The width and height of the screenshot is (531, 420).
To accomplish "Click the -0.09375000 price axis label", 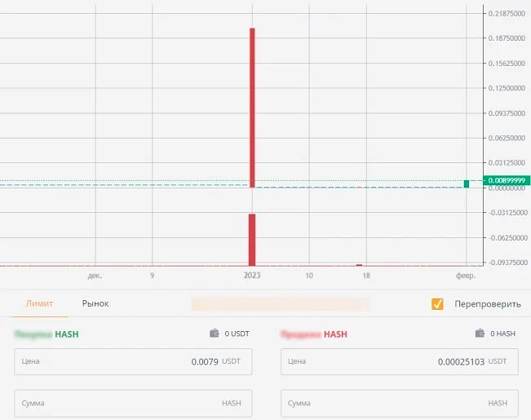I will pos(508,263).
